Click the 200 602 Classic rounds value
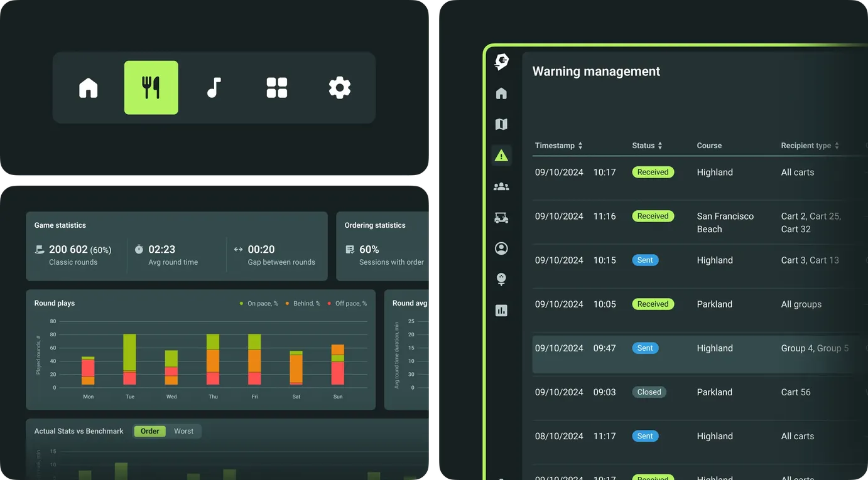 [68, 249]
